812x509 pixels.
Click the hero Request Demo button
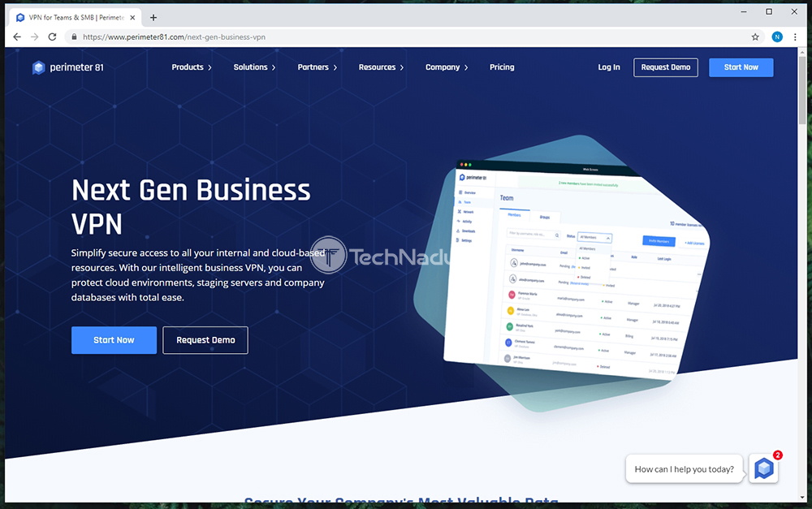tap(205, 340)
